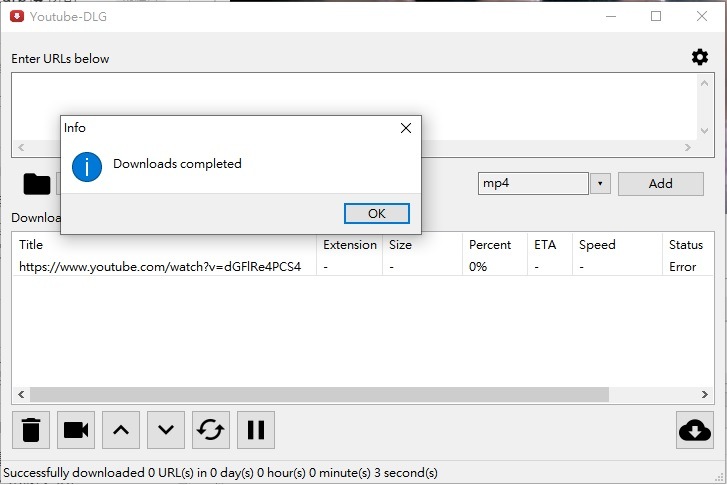Close the Info dialog with X
This screenshot has width=727, height=485.
[x=406, y=128]
